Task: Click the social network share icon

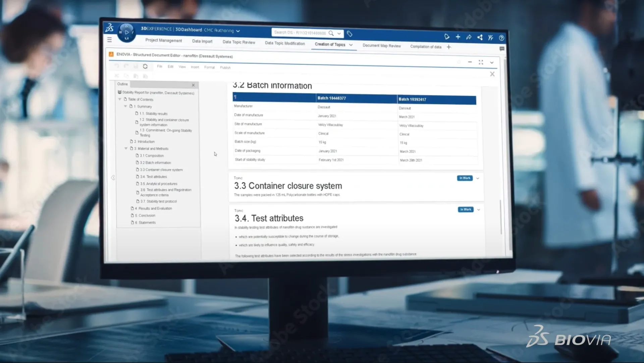Action: point(480,38)
